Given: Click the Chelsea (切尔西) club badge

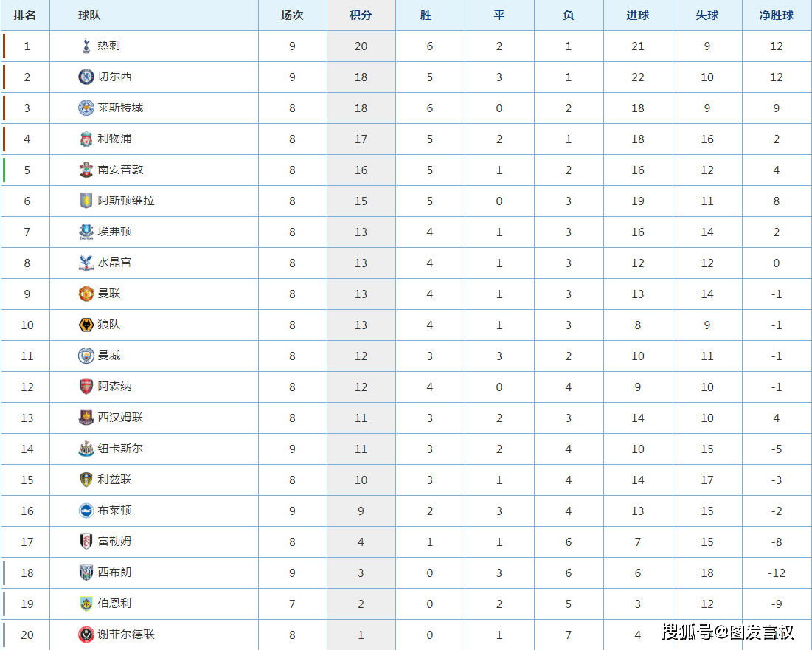Looking at the screenshot, I should [86, 77].
